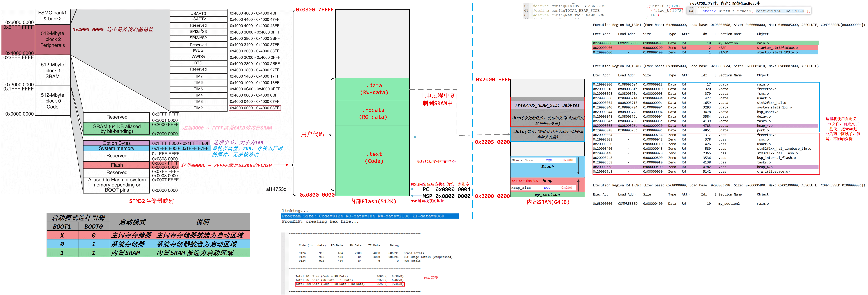Select the 512-Mbyte block 2 Peripherals box
This screenshot has width=868, height=295.
tap(53, 39)
